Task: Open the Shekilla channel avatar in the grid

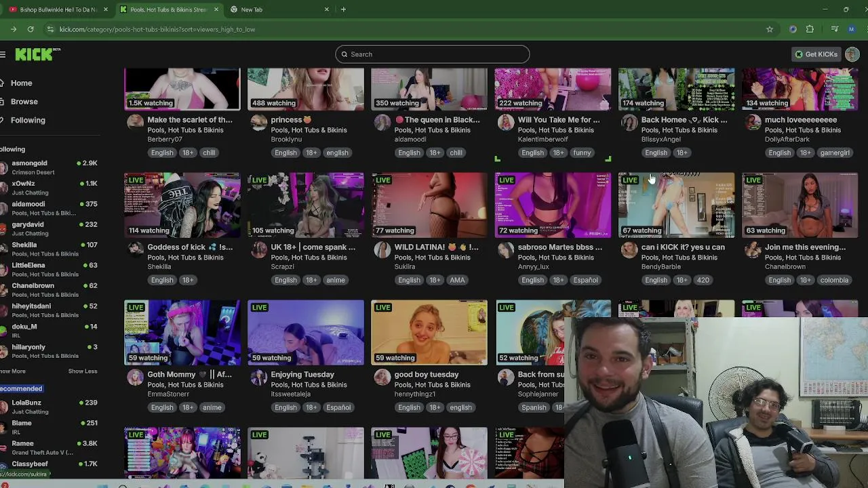Action: pyautogui.click(x=136, y=250)
